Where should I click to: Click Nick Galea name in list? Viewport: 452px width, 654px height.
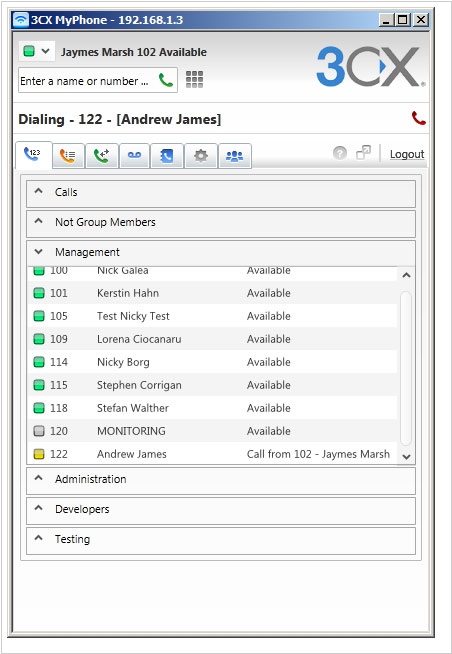pyautogui.click(x=123, y=270)
